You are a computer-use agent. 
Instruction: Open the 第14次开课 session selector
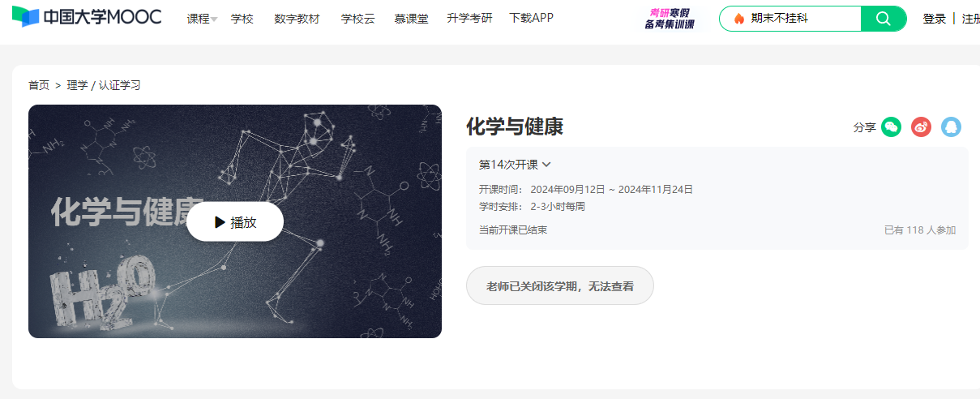[x=515, y=165]
